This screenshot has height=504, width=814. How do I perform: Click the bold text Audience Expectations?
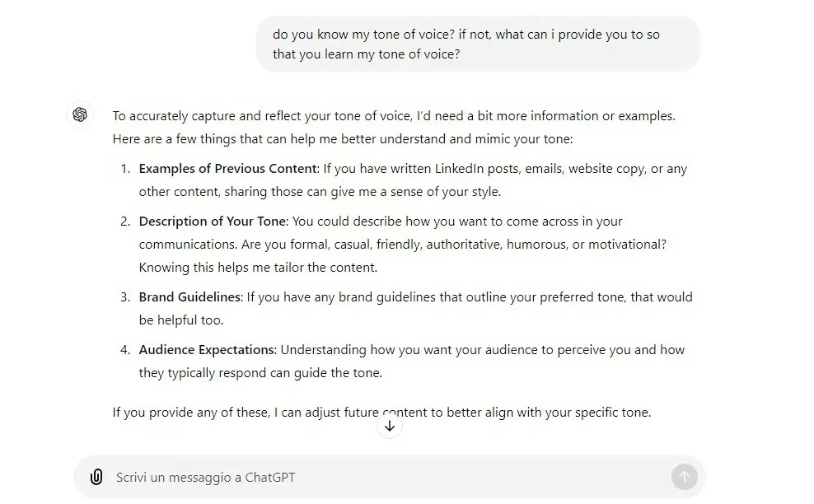pos(208,349)
